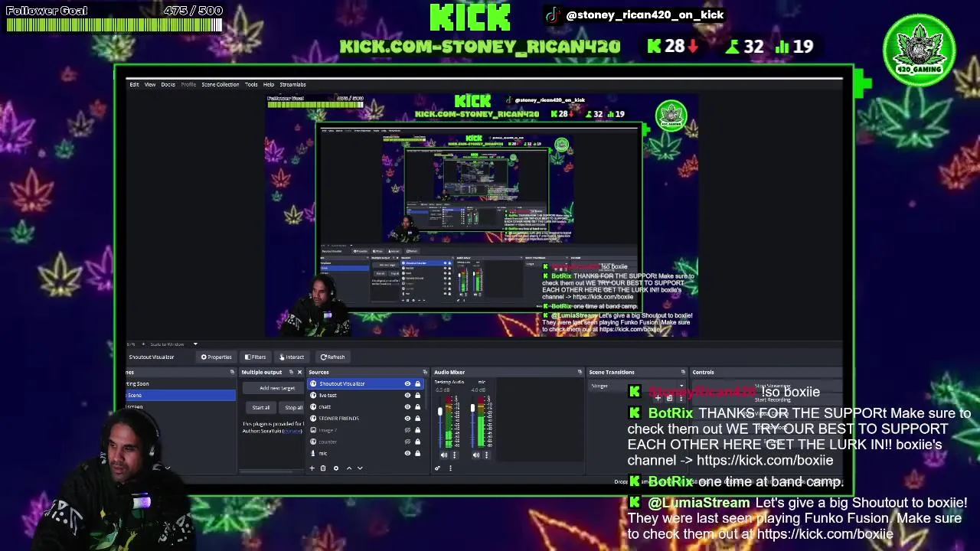Click the Filters button
Screen dimensions: 980x551
[255, 357]
